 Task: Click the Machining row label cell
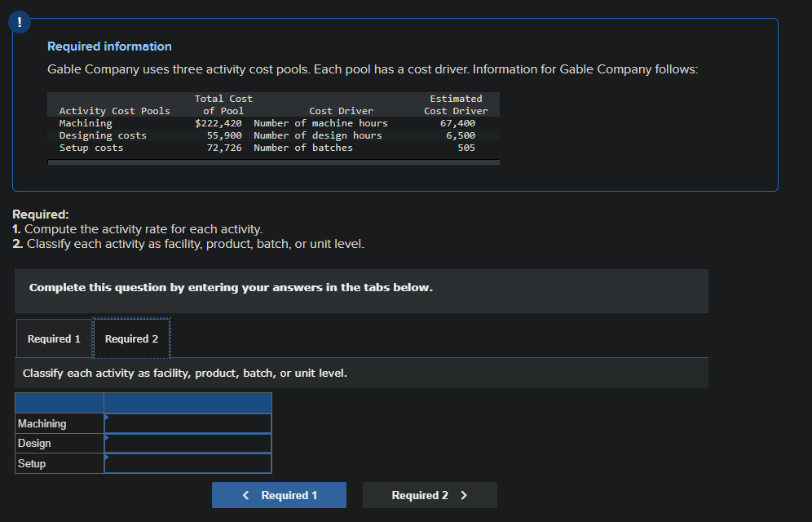(59, 424)
